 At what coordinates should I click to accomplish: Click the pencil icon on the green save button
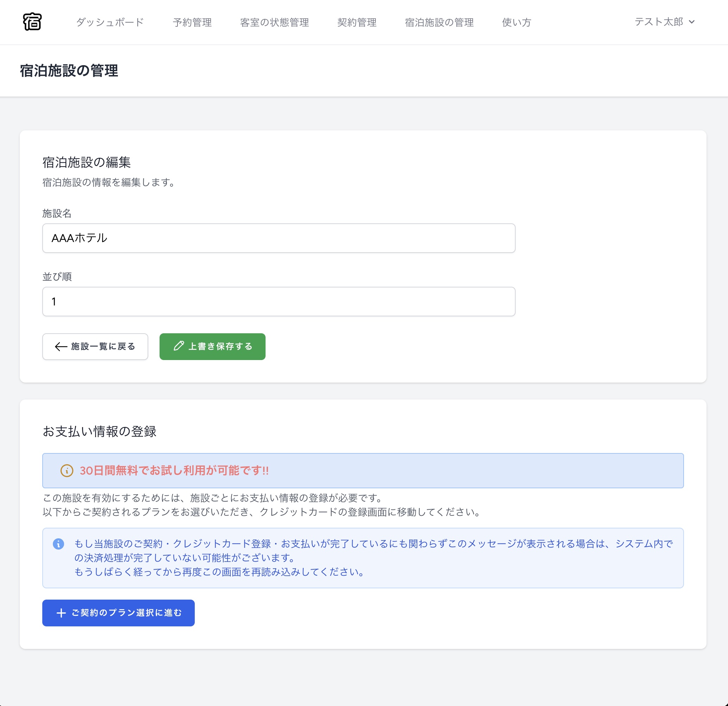(x=179, y=346)
